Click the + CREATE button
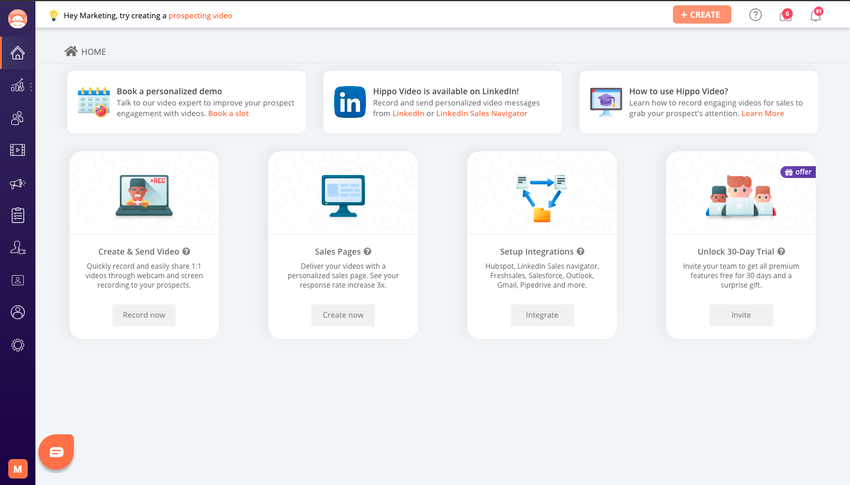The width and height of the screenshot is (850, 485). tap(701, 15)
